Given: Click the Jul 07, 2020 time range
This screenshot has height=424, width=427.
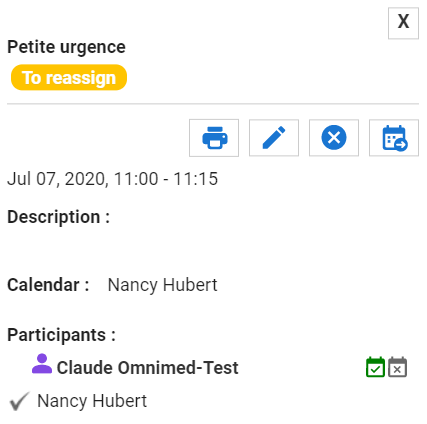Looking at the screenshot, I should coord(112,179).
